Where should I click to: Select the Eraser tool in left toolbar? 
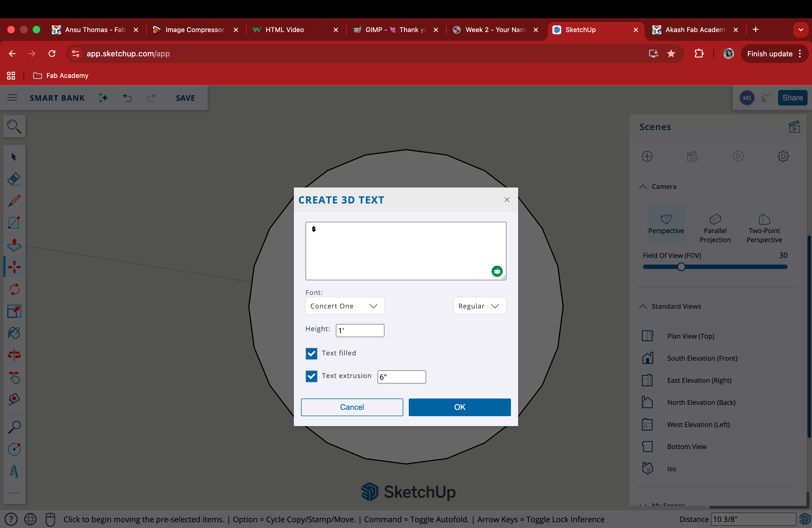tap(14, 179)
